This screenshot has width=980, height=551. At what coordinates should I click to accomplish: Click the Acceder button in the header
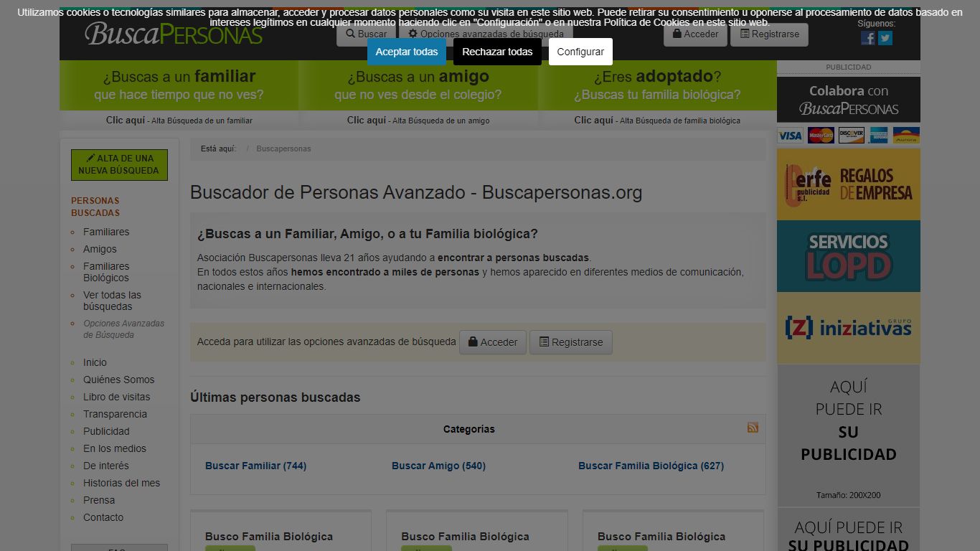tap(695, 34)
